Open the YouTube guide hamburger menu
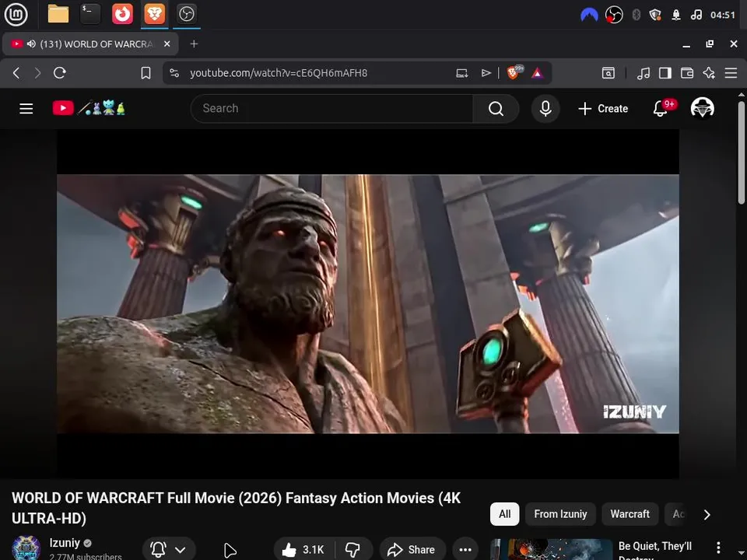747x560 pixels. 26,109
